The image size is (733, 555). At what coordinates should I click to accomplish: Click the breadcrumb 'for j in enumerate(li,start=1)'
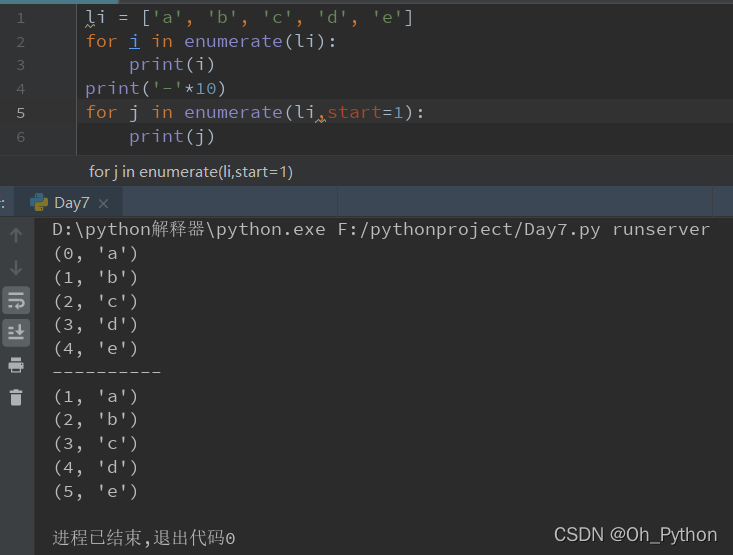click(191, 172)
